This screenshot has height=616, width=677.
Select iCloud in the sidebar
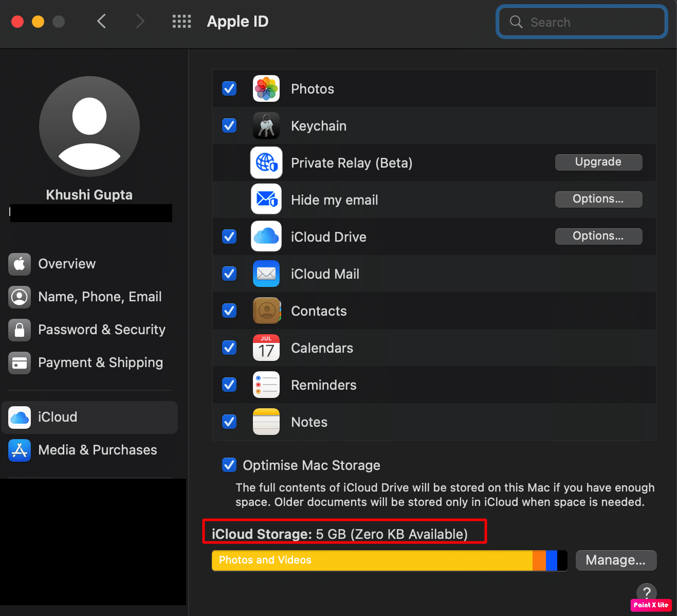click(x=89, y=417)
